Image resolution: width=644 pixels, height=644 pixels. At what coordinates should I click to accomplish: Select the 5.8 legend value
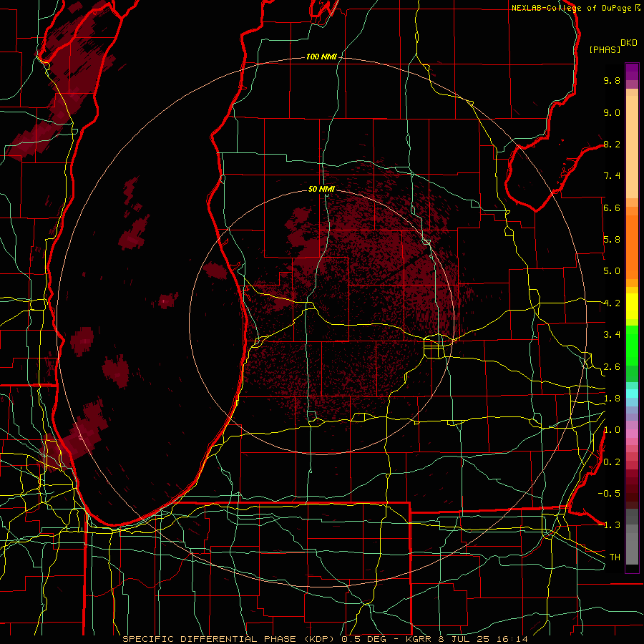tap(612, 240)
